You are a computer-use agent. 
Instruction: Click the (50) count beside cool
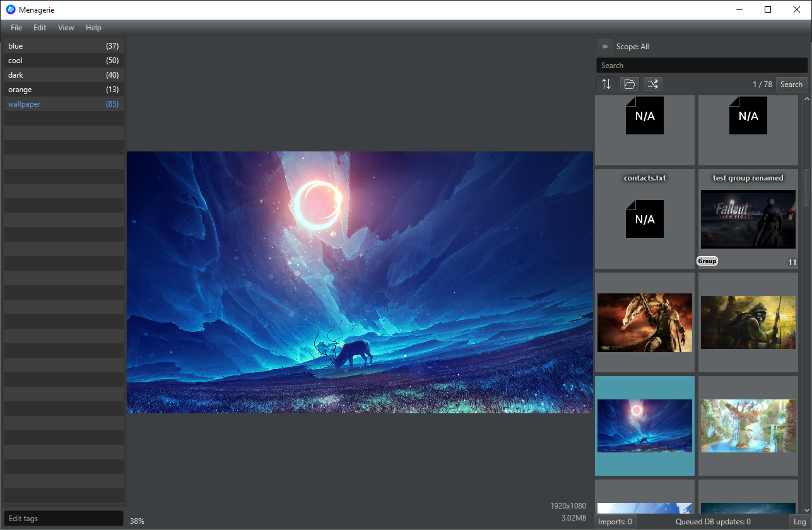[x=112, y=61]
